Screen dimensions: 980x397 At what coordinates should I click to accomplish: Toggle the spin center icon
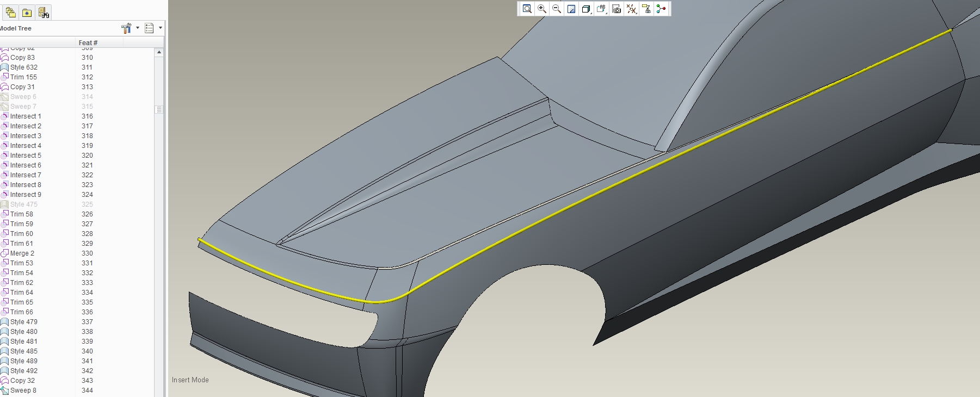(661, 9)
